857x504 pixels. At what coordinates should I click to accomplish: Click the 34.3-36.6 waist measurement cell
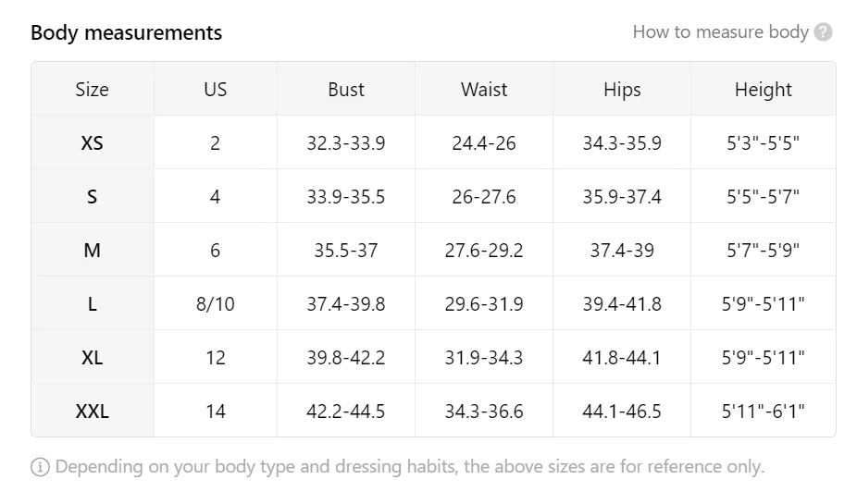pyautogui.click(x=484, y=412)
